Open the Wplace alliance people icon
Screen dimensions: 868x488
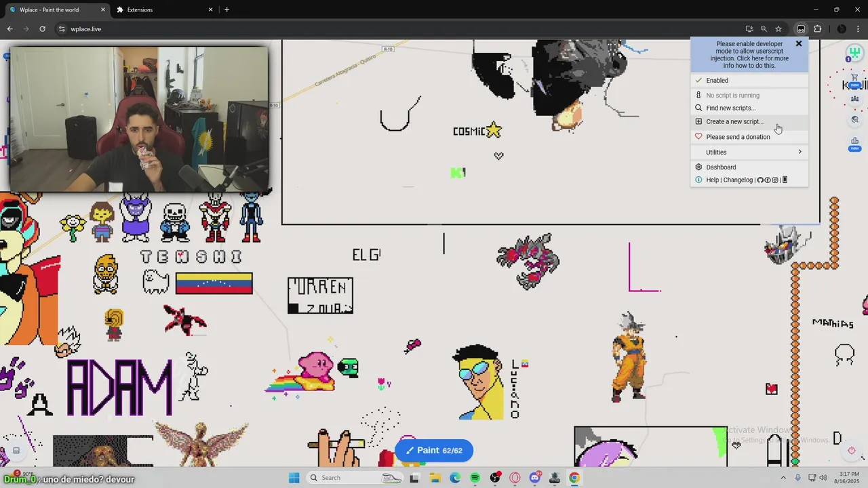point(855,99)
